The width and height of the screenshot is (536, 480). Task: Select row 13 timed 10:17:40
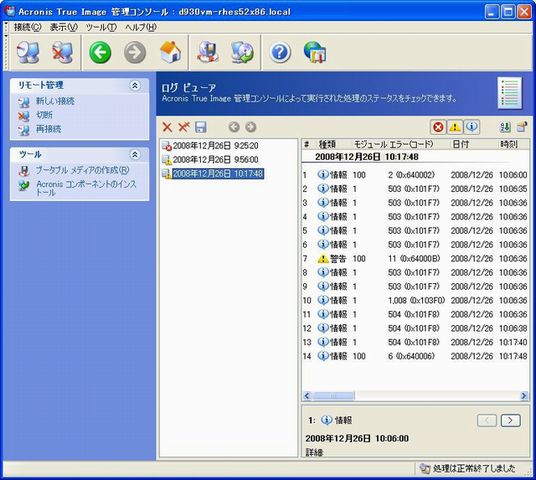click(x=415, y=342)
